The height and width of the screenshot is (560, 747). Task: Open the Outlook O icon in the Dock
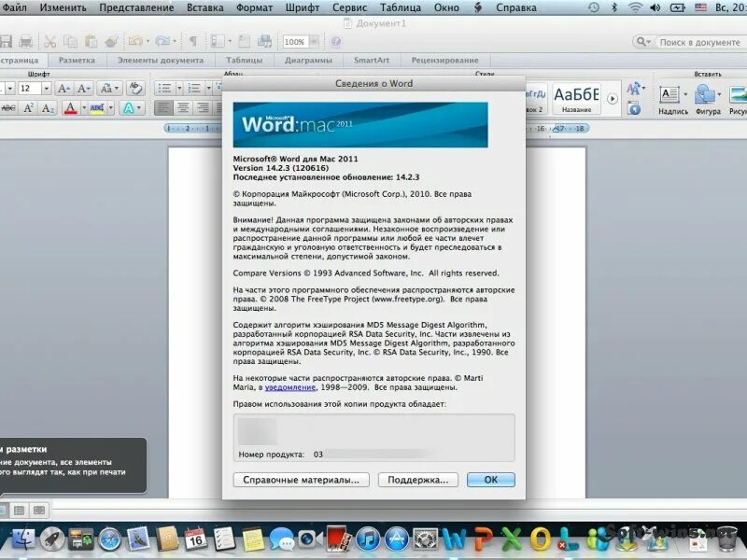tap(540, 539)
